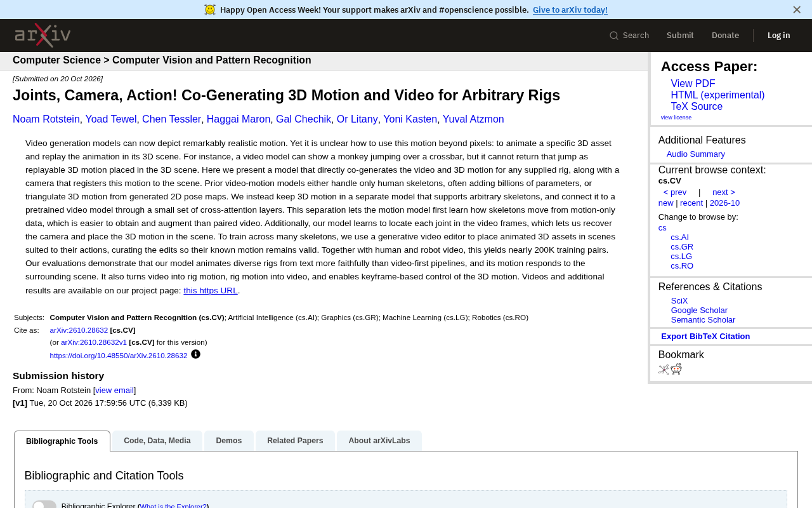The image size is (812, 508).
Task: Click Give to arXiv today link
Action: 570,10
